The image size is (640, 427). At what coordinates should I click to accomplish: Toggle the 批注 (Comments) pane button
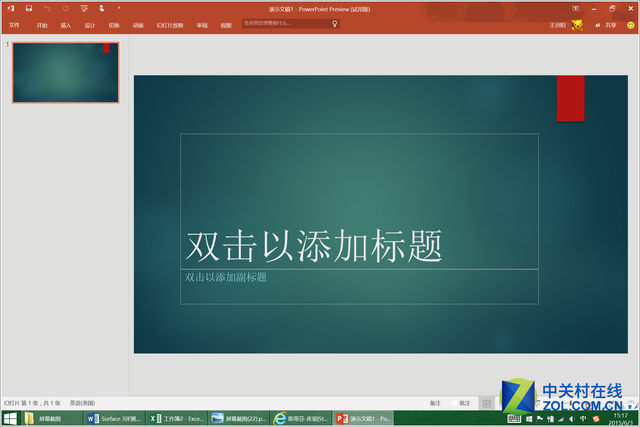(x=461, y=403)
